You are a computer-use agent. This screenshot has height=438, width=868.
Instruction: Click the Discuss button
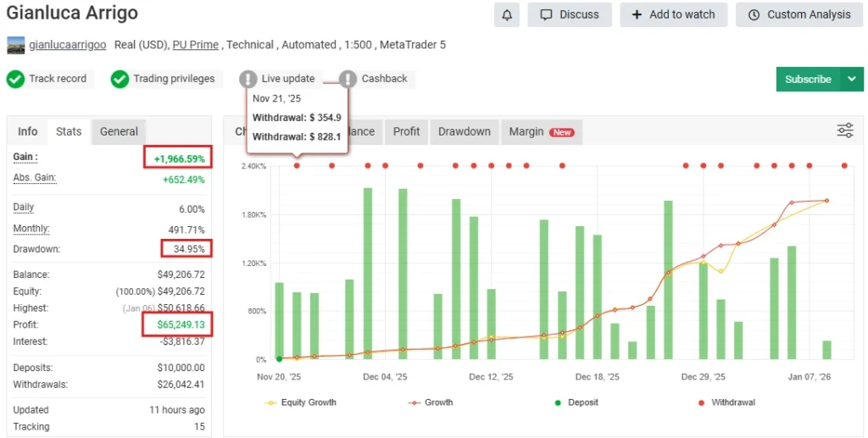(570, 14)
